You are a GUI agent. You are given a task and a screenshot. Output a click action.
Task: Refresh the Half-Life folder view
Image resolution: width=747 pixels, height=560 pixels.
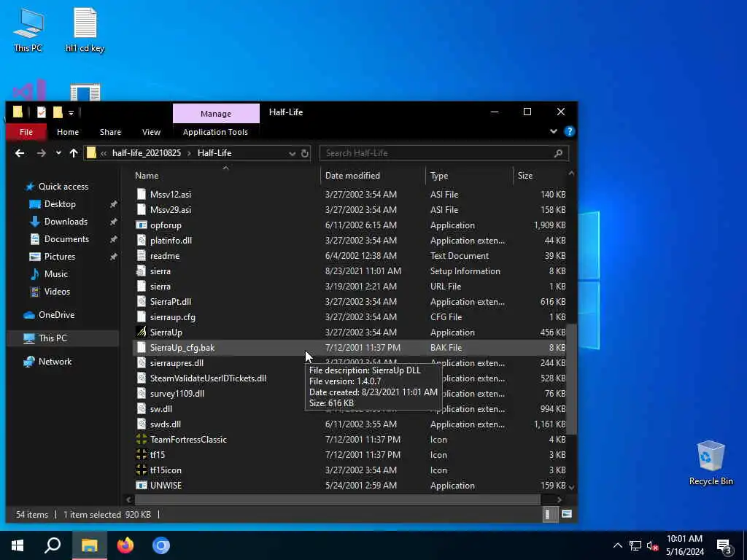(305, 153)
